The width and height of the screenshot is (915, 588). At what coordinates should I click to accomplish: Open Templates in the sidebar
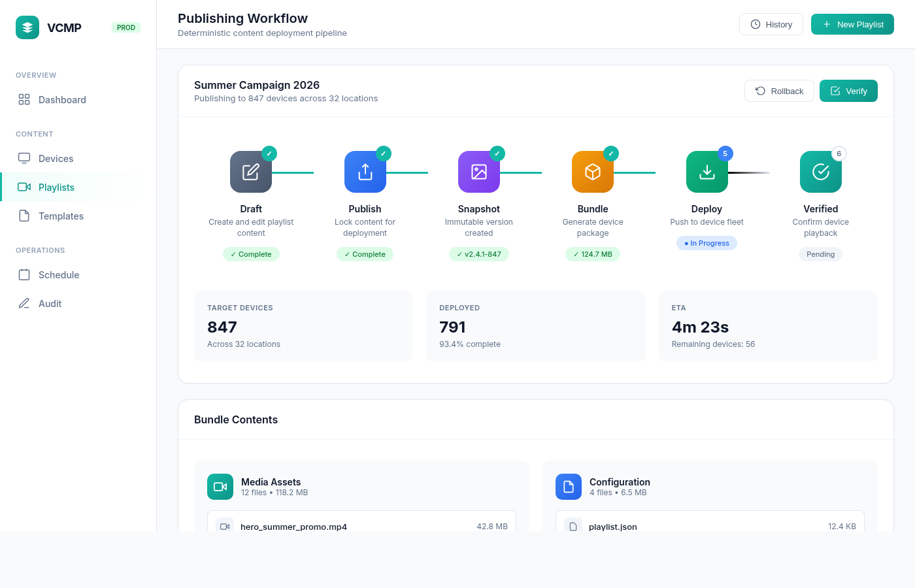point(61,216)
